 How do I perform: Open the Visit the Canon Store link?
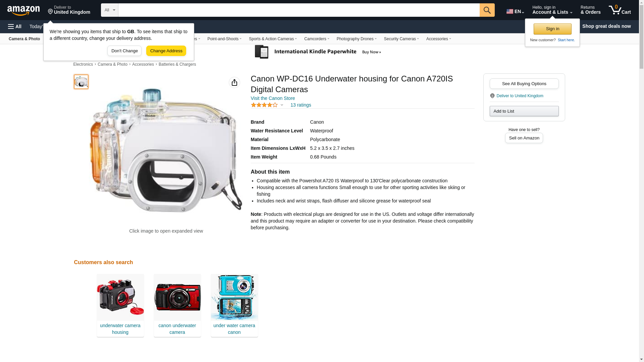[x=273, y=98]
